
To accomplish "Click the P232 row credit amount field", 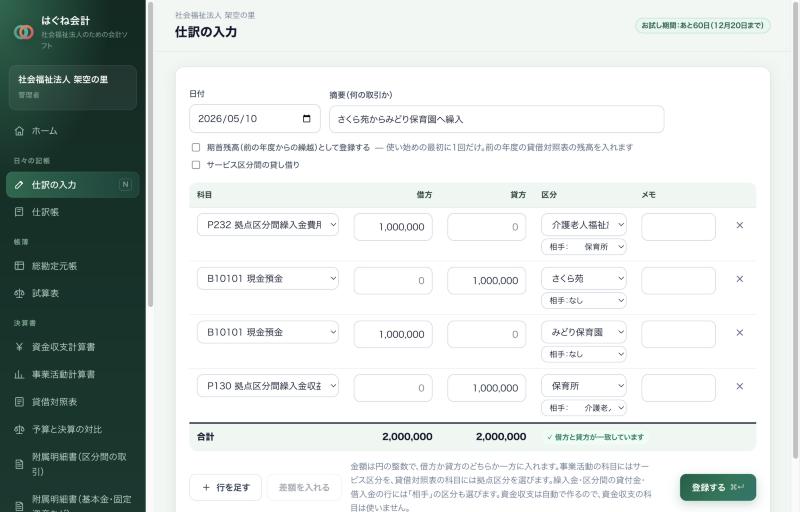I will click(486, 227).
